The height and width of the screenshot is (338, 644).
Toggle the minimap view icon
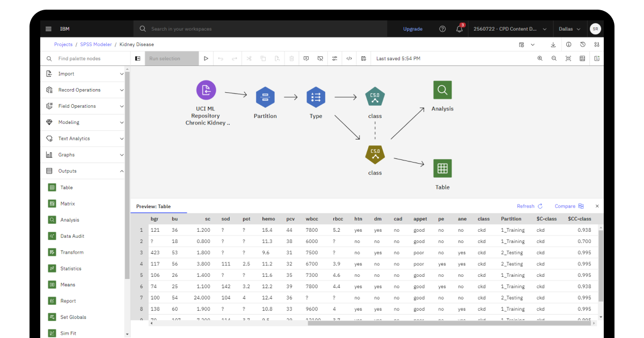coord(582,58)
